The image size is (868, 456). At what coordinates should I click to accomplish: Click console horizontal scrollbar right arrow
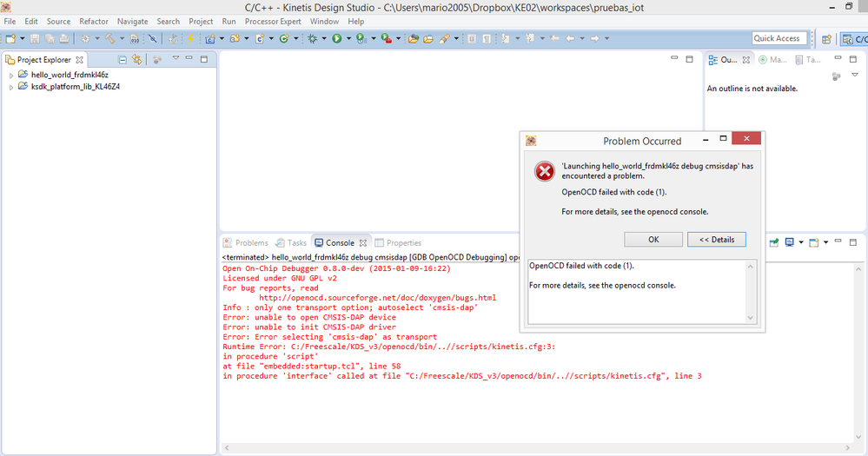click(847, 447)
